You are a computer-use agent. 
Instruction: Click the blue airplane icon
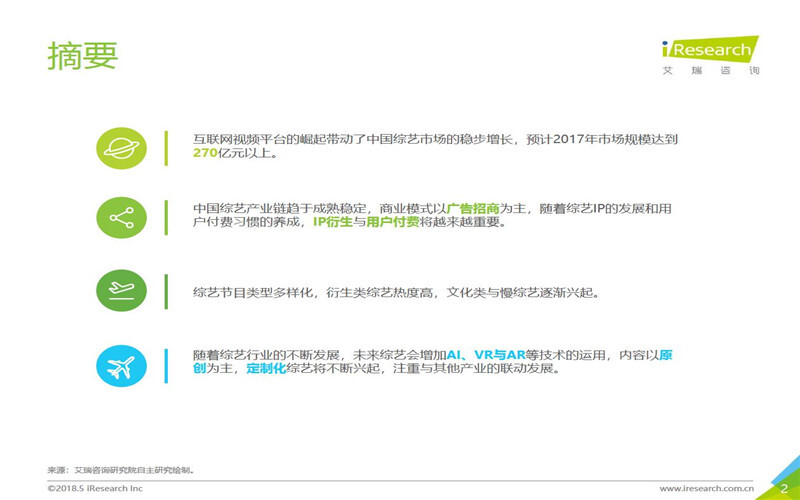coord(122,363)
